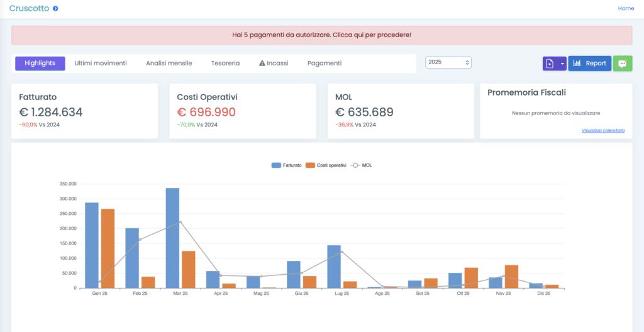
Task: Open the Analisi mensile tab
Action: pos(169,63)
